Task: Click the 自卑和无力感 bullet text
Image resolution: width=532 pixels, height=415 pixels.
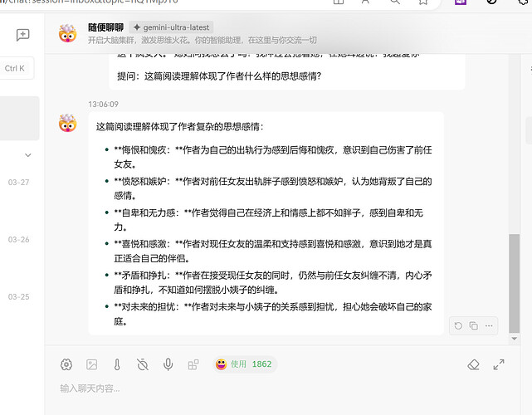Action: [x=268, y=220]
